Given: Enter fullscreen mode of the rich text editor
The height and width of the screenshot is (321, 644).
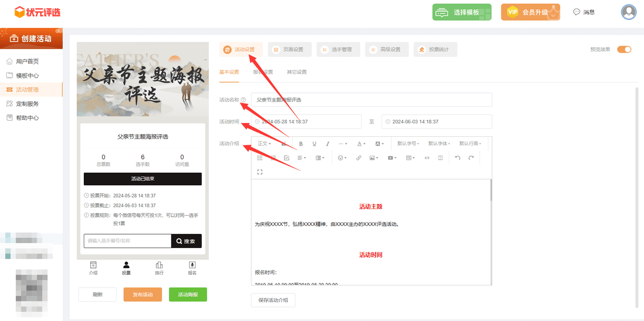Looking at the screenshot, I should (x=259, y=172).
